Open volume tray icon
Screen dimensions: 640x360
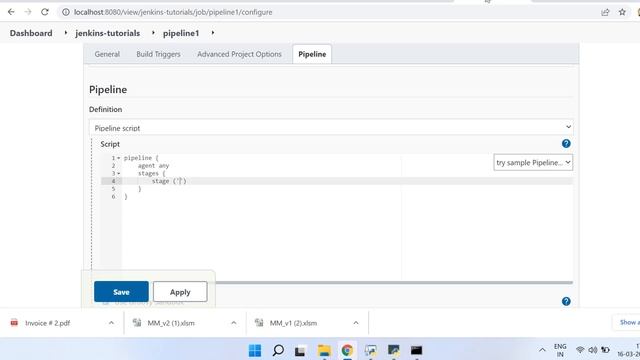click(x=593, y=350)
